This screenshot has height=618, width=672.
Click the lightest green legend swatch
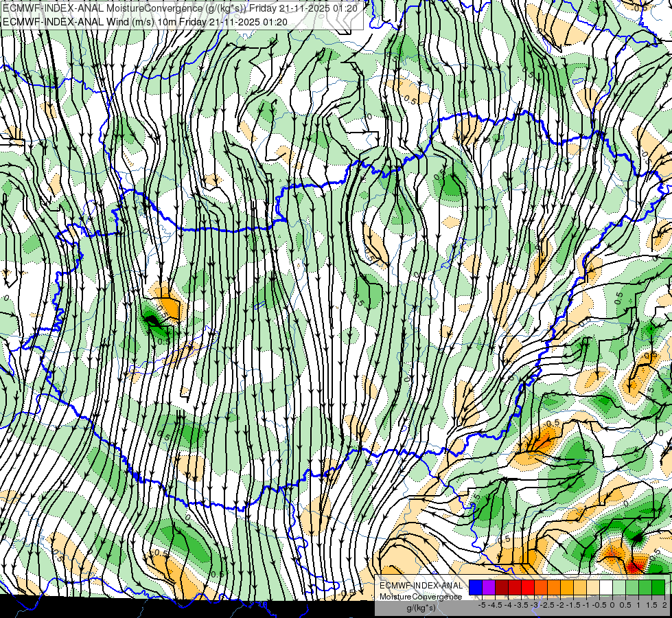click(619, 587)
